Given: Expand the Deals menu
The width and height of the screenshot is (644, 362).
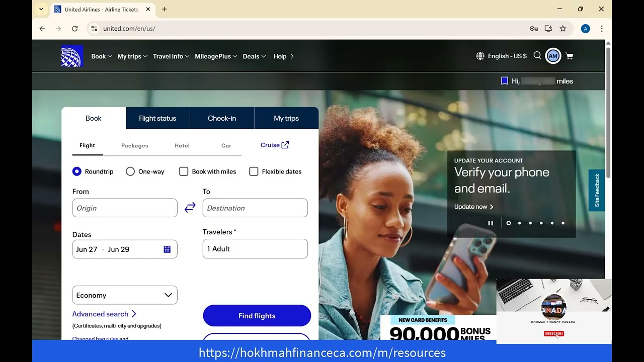Looking at the screenshot, I should 254,56.
